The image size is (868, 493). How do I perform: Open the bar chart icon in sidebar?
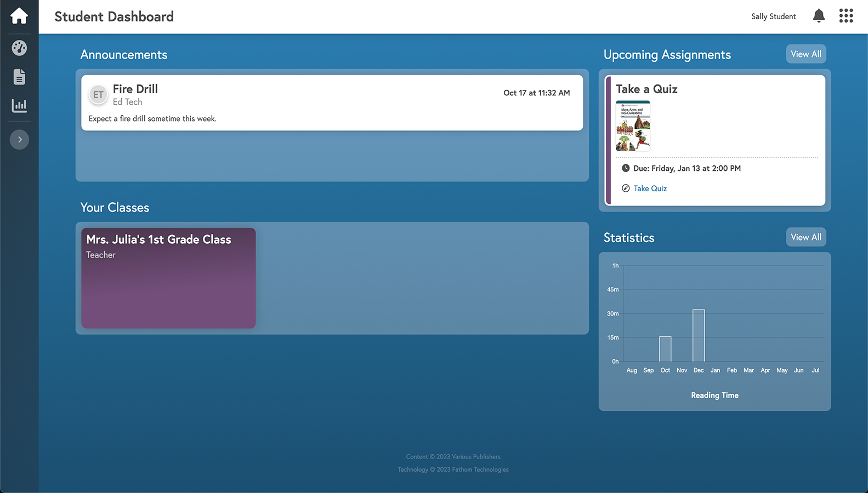[x=19, y=105]
